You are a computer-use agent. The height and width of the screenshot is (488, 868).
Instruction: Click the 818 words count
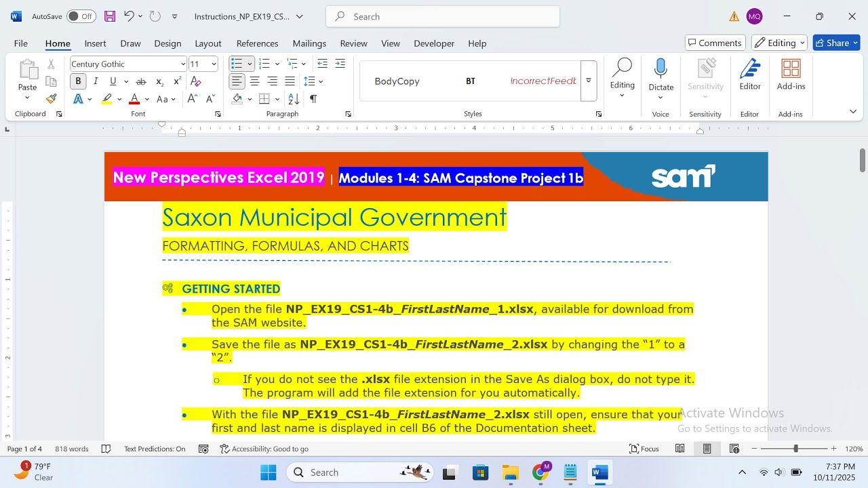click(x=72, y=449)
